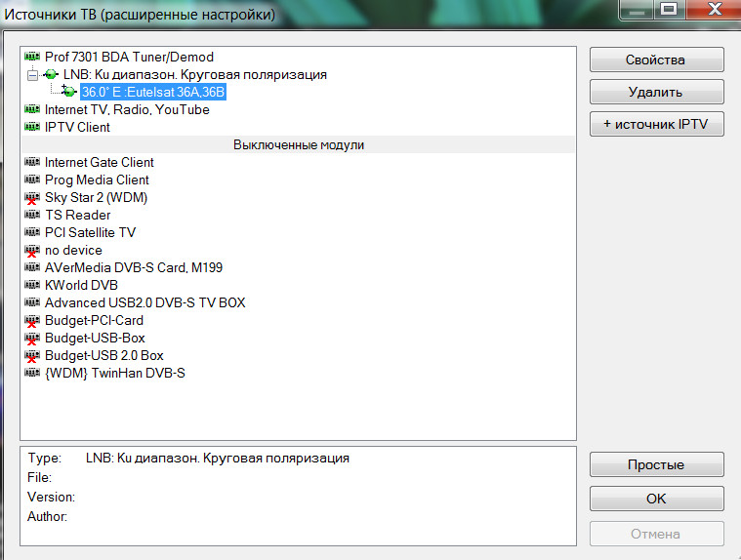Select the TS Reader module
This screenshot has width=741, height=560.
[77, 216]
